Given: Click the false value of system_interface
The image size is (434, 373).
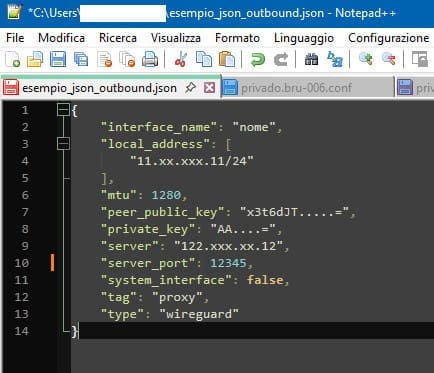Looking at the screenshot, I should (x=265, y=280).
